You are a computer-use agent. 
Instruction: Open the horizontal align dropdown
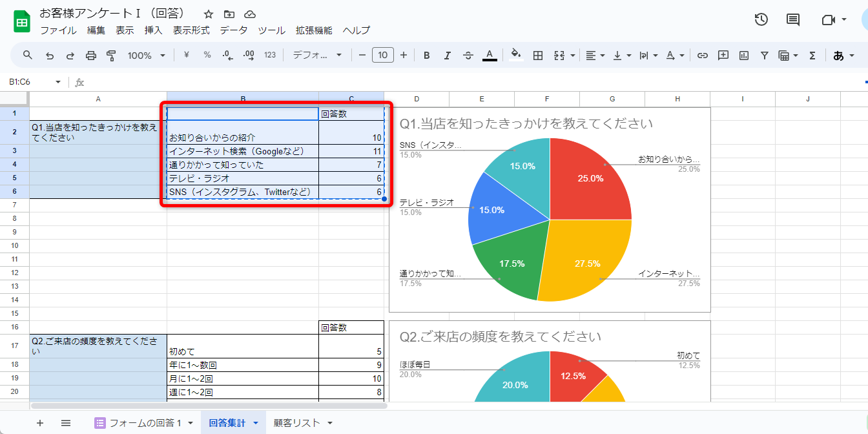(595, 56)
